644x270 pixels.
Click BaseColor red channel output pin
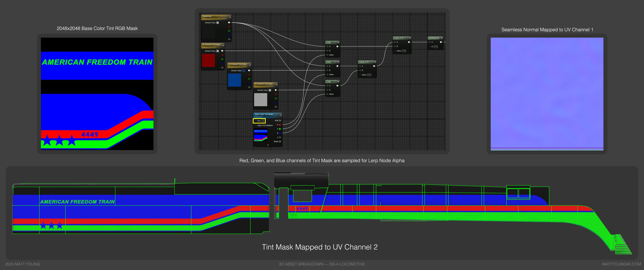pyautogui.click(x=229, y=27)
